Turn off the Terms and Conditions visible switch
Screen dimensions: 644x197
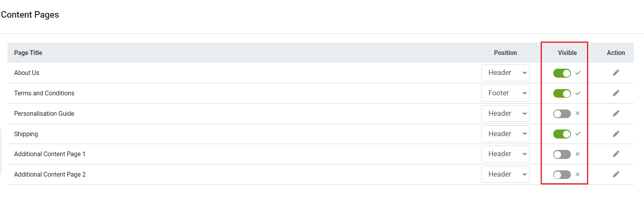[562, 93]
